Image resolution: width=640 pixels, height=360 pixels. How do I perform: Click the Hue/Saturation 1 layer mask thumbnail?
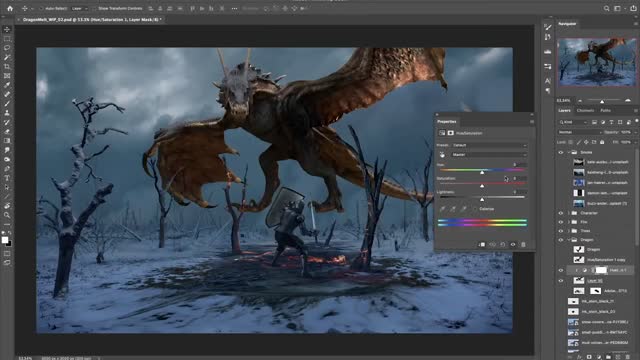[601, 270]
